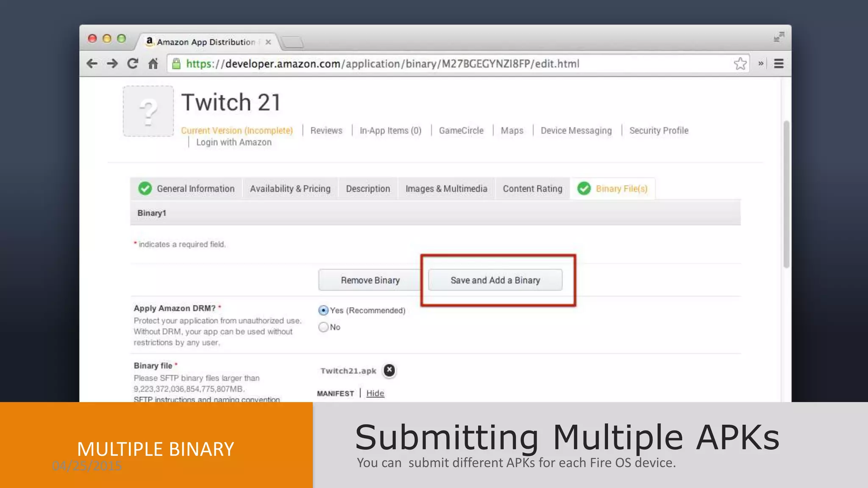Open Device Messaging
The height and width of the screenshot is (488, 868).
576,130
